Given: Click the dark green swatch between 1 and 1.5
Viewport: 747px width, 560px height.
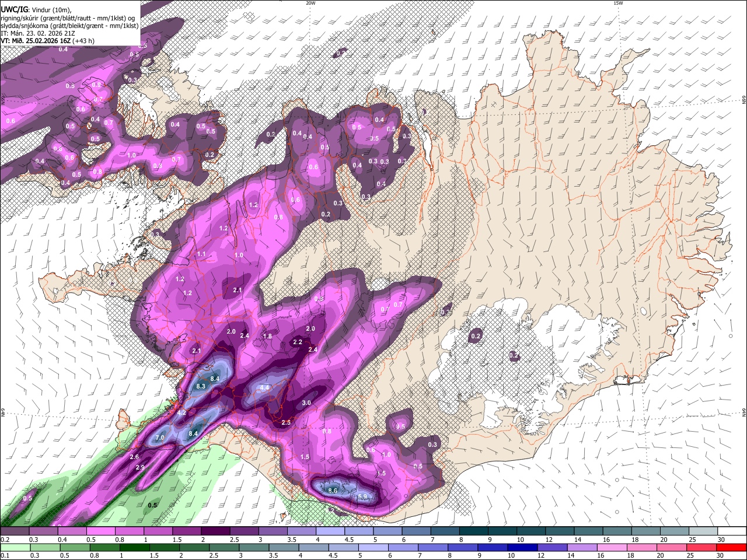Looking at the screenshot, I should click(x=134, y=548).
